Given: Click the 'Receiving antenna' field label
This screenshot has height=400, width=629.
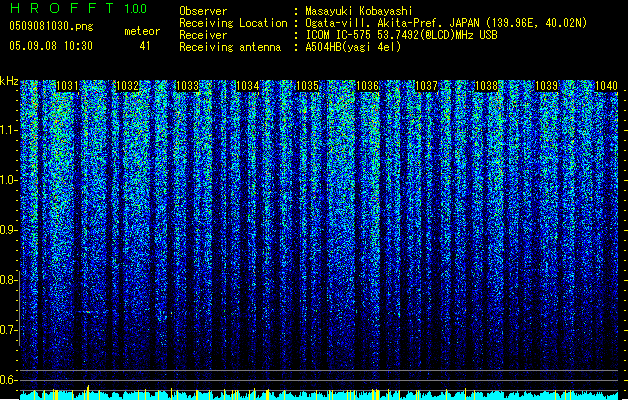Looking at the screenshot, I should click(230, 47).
